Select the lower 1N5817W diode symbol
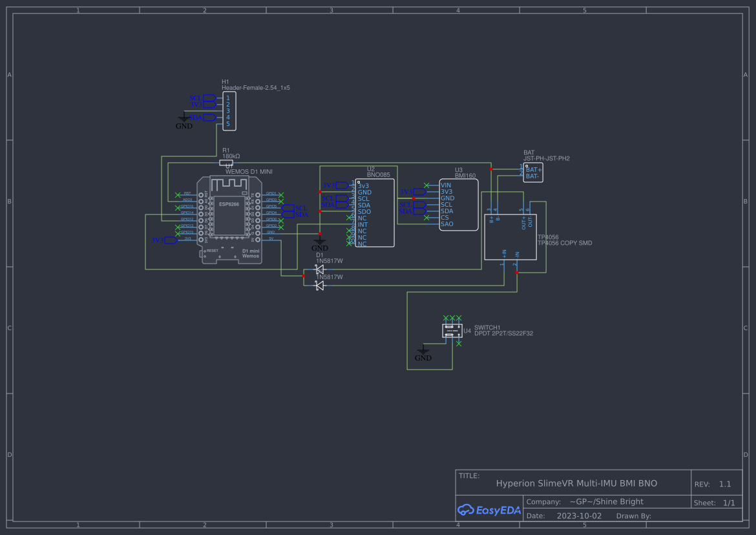The height and width of the screenshot is (535, 756). [x=319, y=286]
